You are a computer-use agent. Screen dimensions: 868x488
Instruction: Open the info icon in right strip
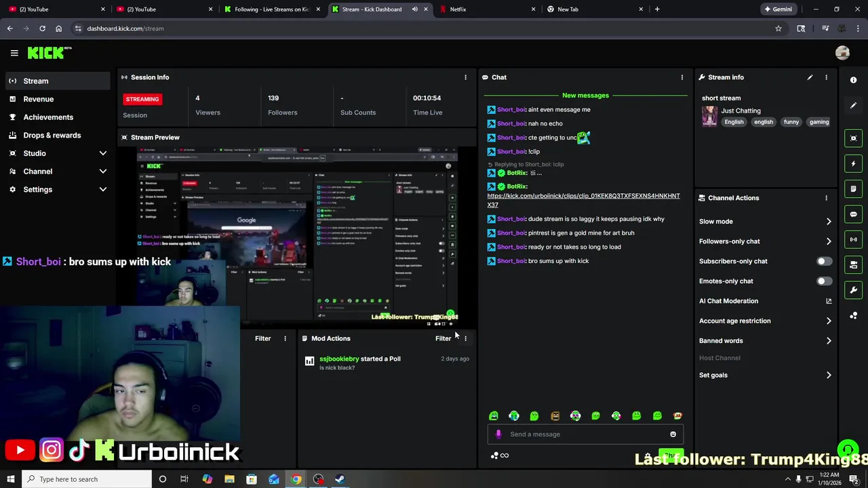[x=853, y=80]
